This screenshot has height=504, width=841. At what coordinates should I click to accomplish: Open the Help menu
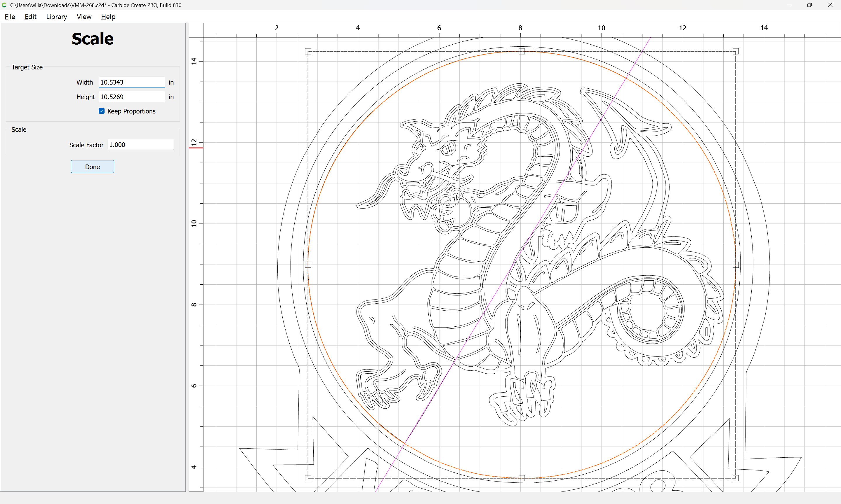pyautogui.click(x=108, y=17)
